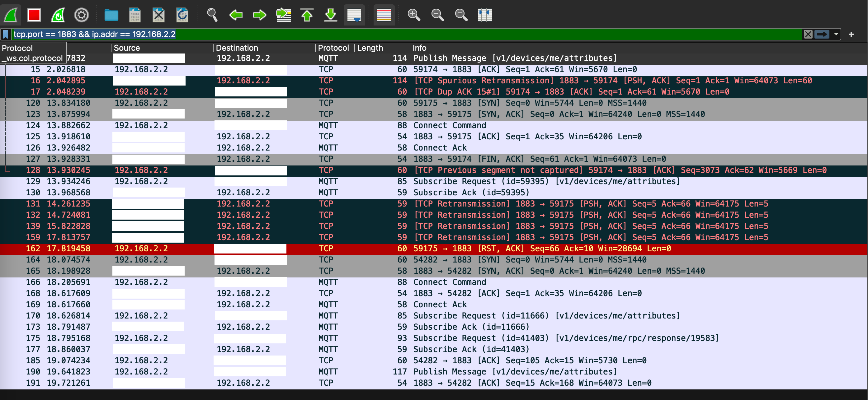Sort by Length column header
Viewport: 868px width, 400px height.
382,48
